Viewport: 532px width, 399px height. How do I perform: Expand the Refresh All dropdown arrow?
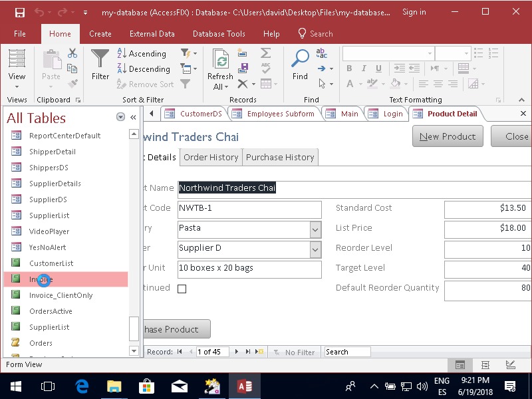[226, 88]
